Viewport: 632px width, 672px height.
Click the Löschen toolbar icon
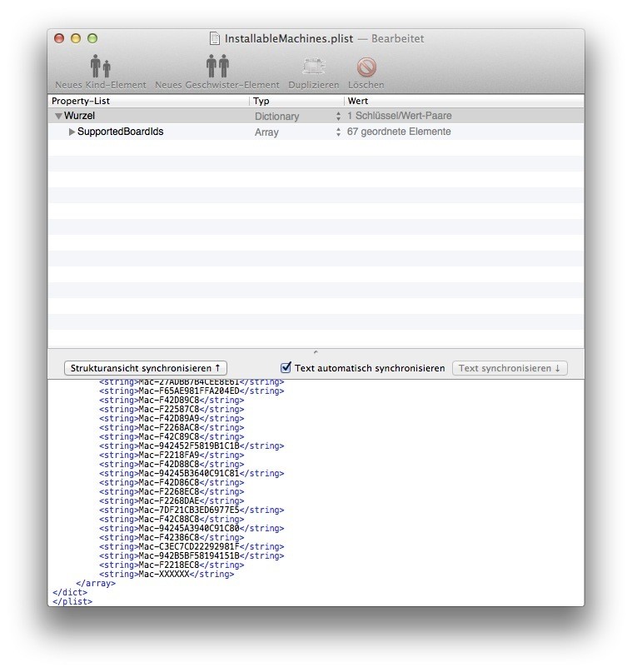tap(366, 67)
